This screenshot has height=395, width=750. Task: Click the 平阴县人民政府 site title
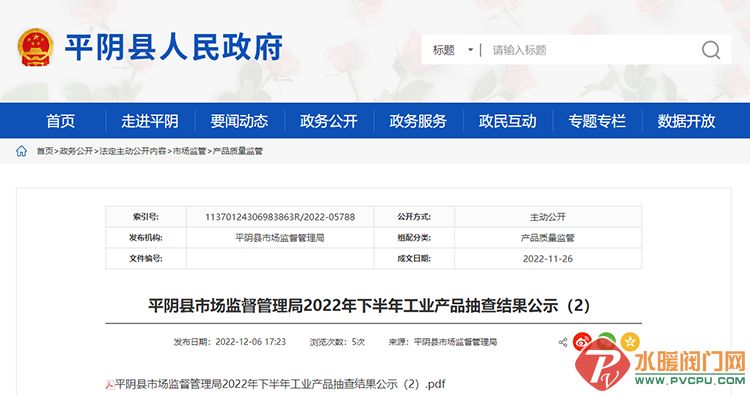174,47
